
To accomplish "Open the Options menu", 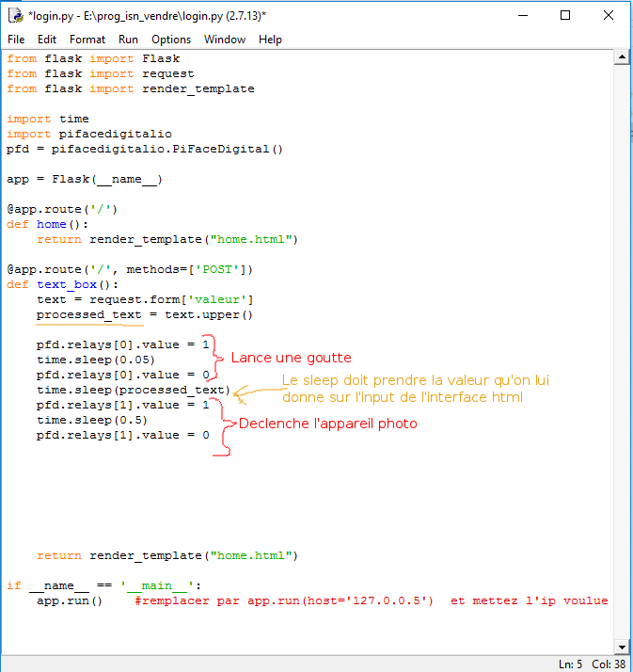I will [x=171, y=40].
